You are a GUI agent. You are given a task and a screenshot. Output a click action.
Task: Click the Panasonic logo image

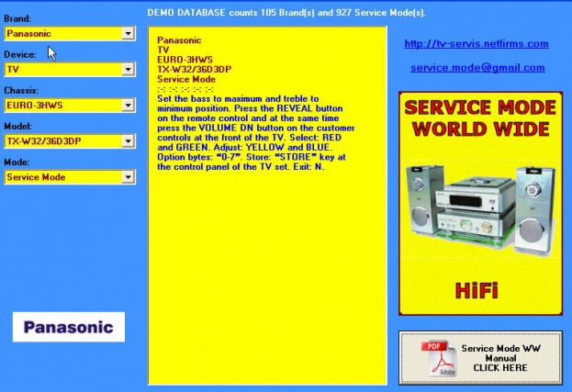(69, 327)
